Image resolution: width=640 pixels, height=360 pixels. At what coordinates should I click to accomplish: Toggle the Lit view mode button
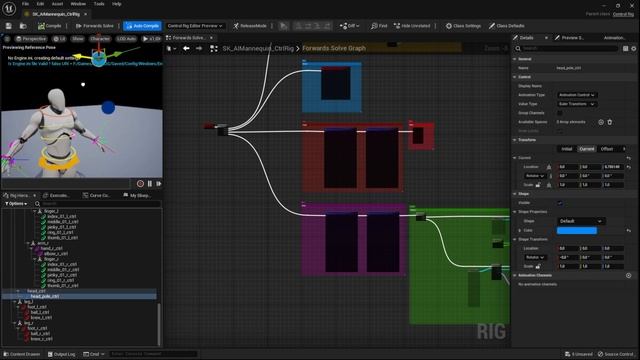tap(59, 39)
